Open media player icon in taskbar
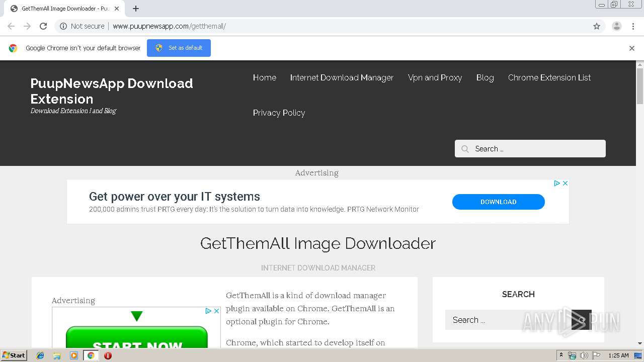 [74, 355]
